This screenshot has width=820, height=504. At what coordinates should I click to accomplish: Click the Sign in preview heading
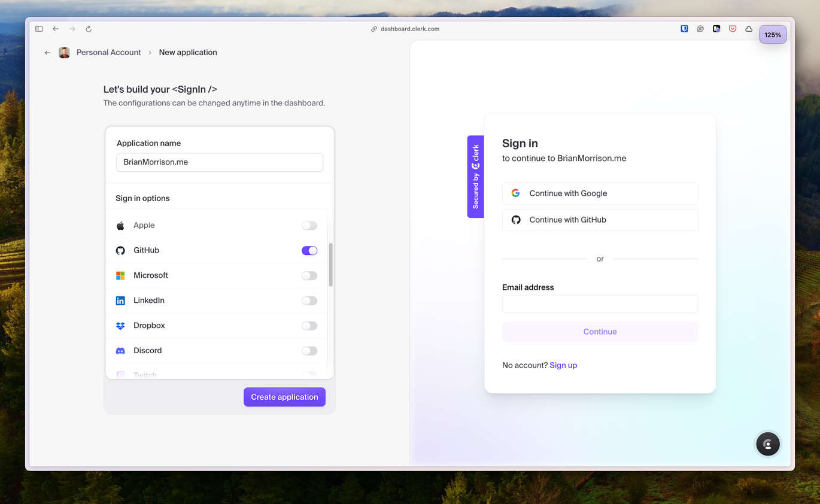520,143
